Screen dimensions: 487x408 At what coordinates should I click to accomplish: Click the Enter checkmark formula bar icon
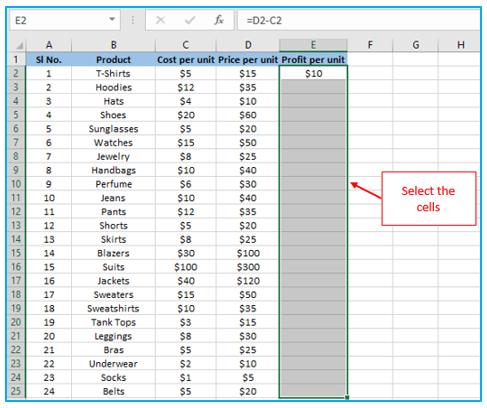click(x=190, y=20)
